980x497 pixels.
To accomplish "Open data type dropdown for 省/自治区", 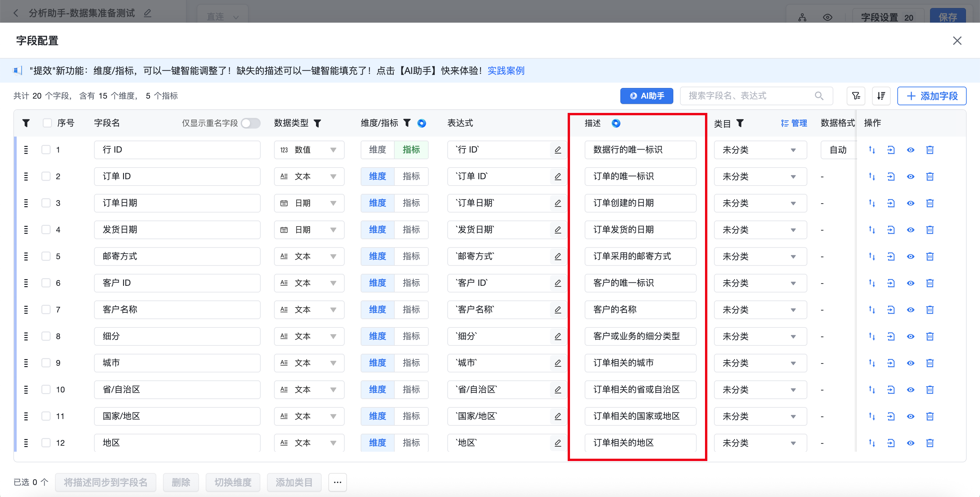I will click(309, 389).
